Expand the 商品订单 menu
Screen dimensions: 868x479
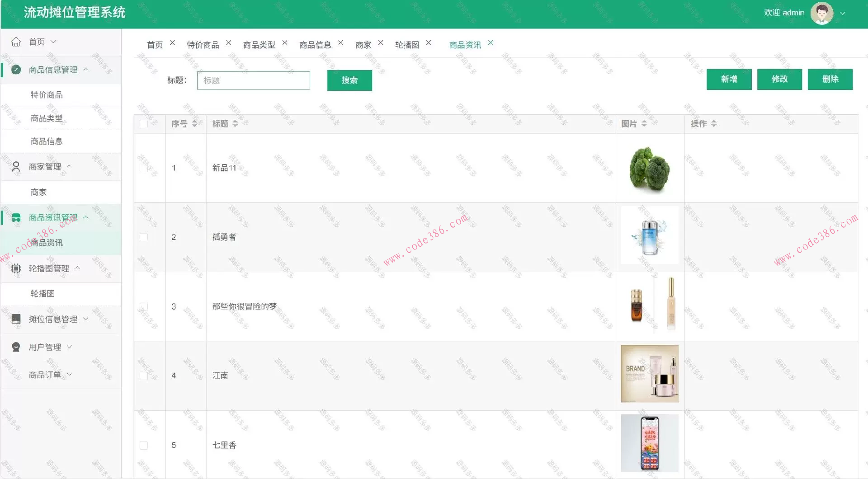pos(69,374)
